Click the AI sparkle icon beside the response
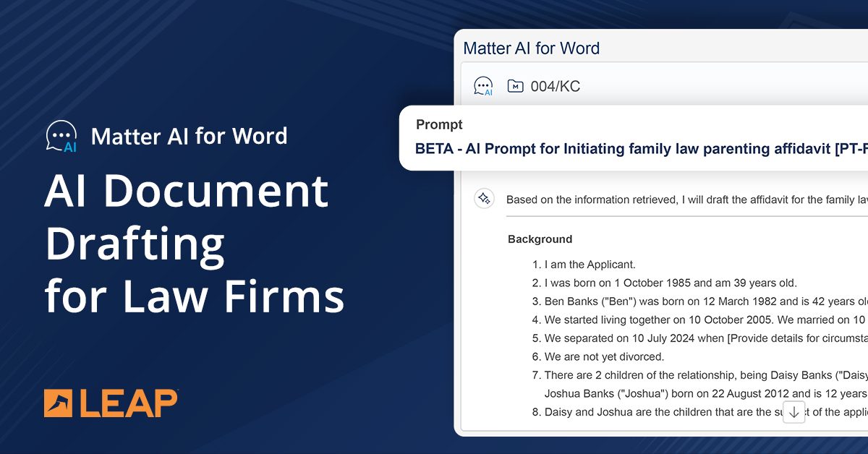This screenshot has height=454, width=868. 484,199
